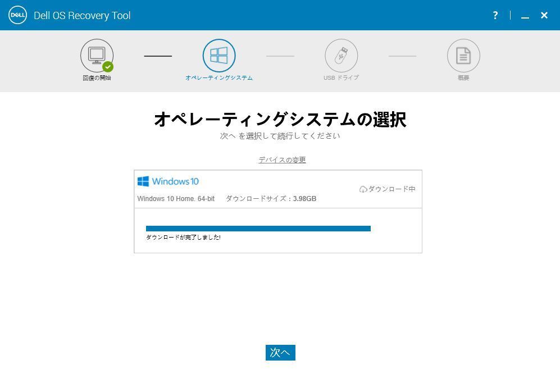Click the green checkmark badge on first step
The width and height of the screenshot is (560, 392).
[108, 67]
